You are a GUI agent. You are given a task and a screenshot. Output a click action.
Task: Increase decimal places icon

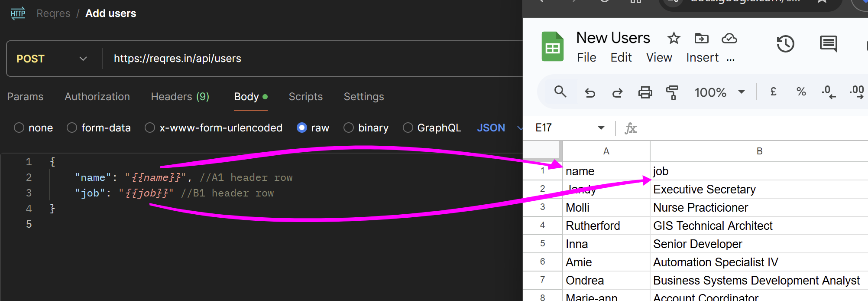click(857, 92)
